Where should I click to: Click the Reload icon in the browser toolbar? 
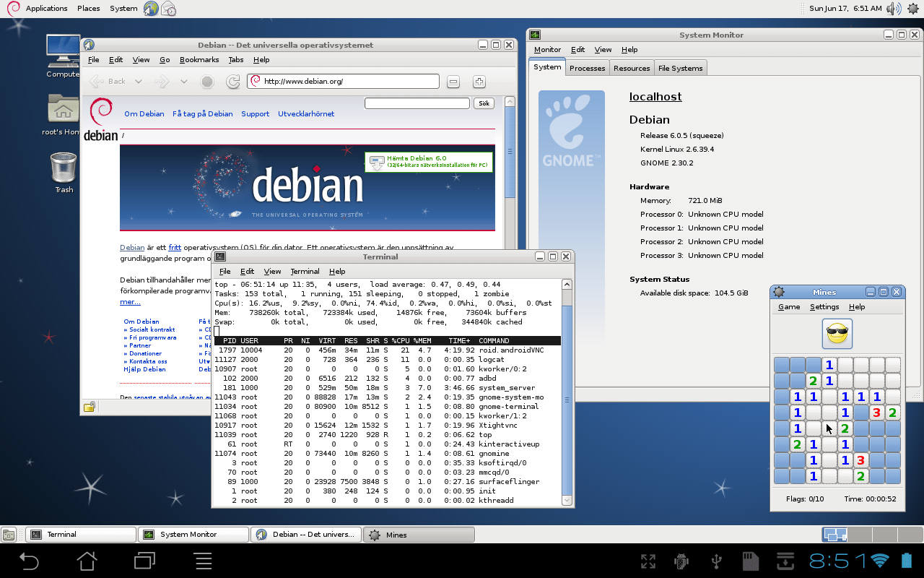point(232,81)
